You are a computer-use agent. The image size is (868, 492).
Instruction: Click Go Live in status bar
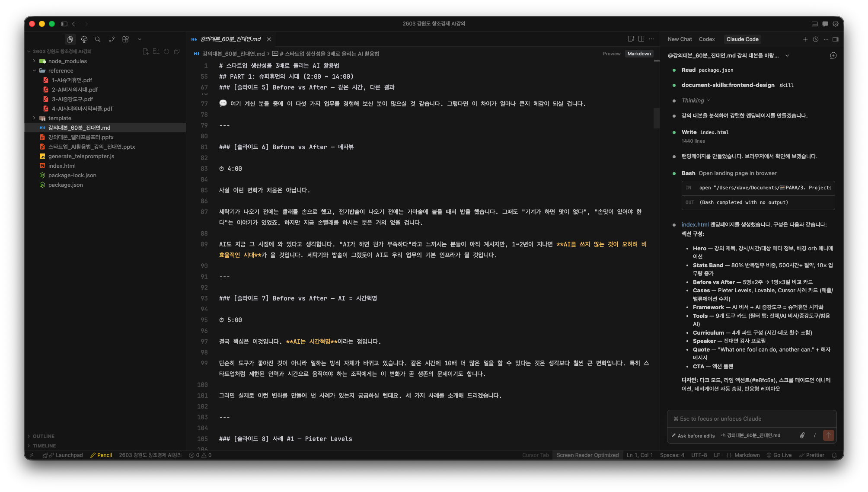pos(779,455)
